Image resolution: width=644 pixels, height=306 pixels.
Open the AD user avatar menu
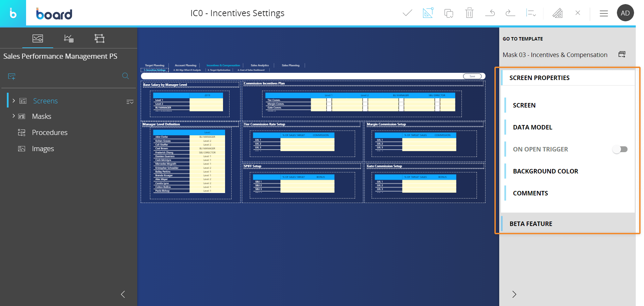tap(625, 13)
